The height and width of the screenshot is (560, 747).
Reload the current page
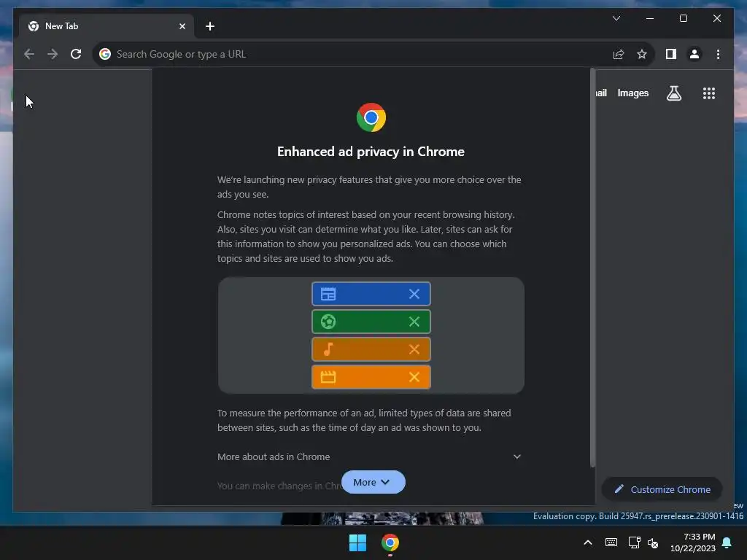(x=76, y=54)
